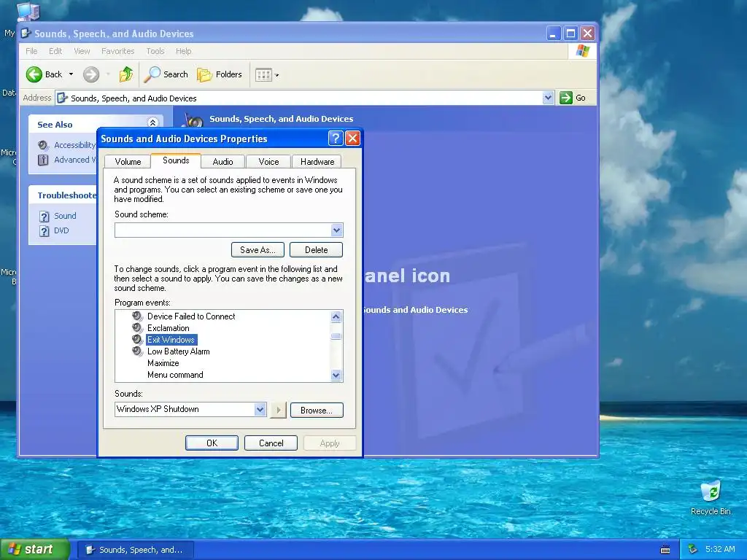Open the Back button history dropdown arrow

click(x=71, y=74)
